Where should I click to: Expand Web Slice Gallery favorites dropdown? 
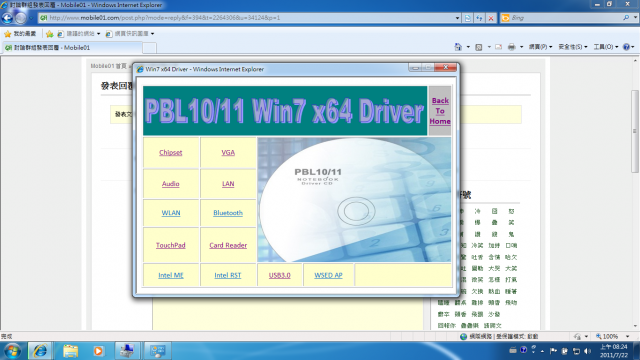tap(152, 33)
